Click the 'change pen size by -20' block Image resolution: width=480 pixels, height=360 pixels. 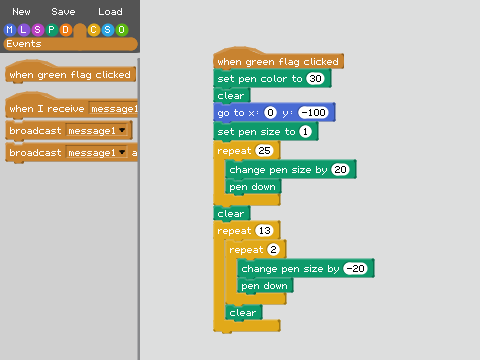[x=290, y=269]
